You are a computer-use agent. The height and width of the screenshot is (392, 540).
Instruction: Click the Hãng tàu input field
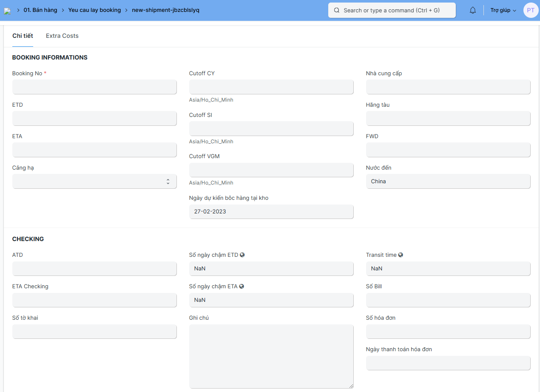pyautogui.click(x=448, y=119)
